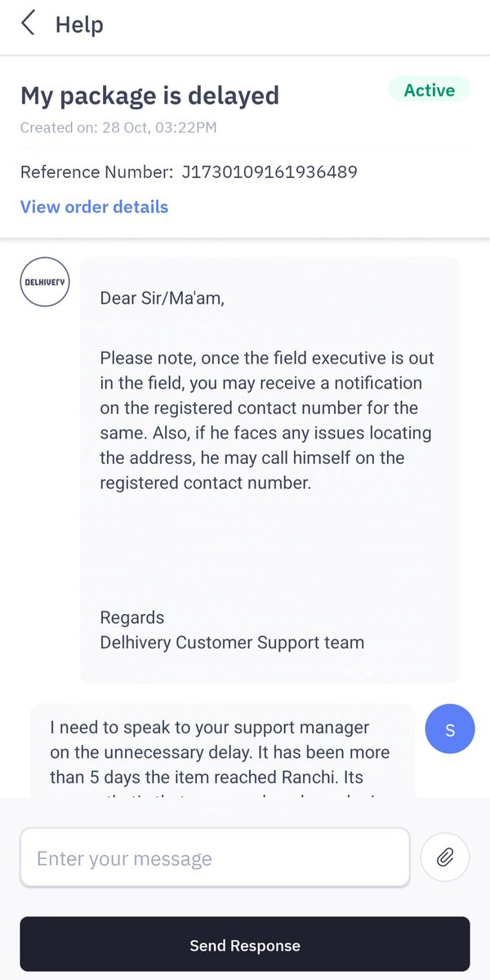Focus the Enter your message field
Screen dimensions: 490x980
(215, 857)
